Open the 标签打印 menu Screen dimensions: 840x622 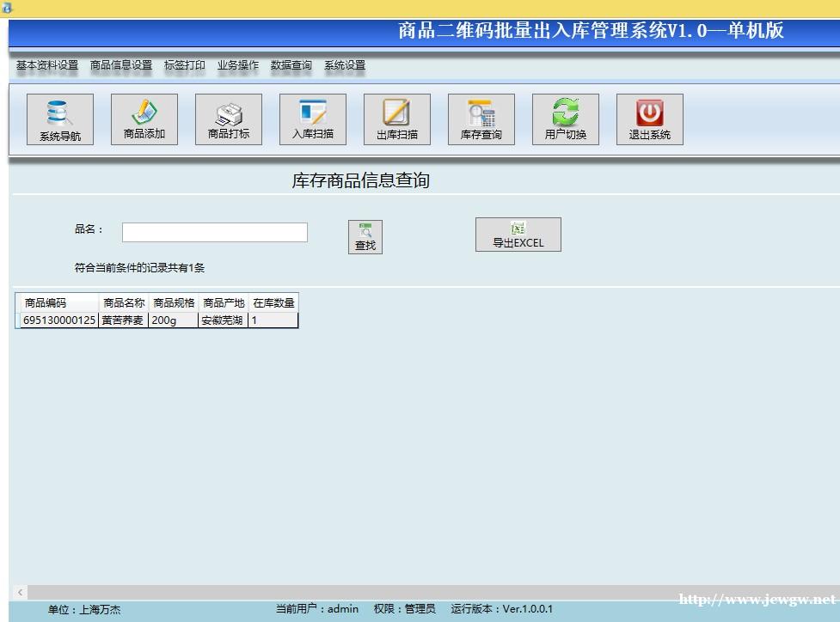click(185, 65)
